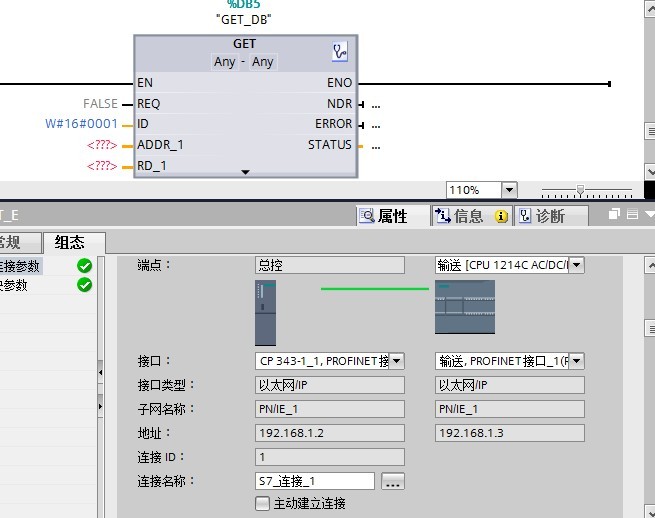The height and width of the screenshot is (518, 655).
Task: Click the NDR output placeholder
Action: pos(376,104)
